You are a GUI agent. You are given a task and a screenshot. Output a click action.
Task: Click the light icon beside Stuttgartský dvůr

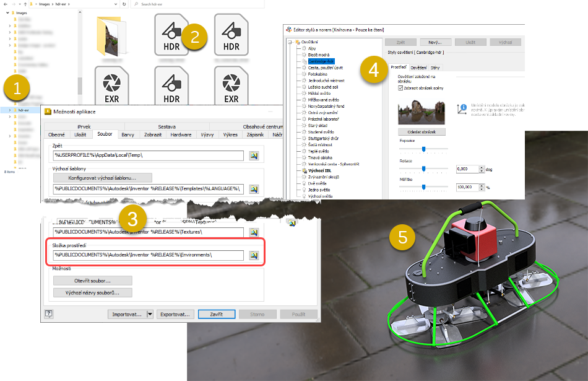(304, 138)
